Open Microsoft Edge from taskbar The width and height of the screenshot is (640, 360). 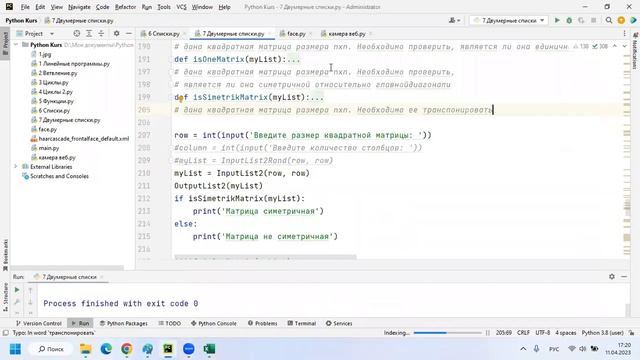coord(106,349)
